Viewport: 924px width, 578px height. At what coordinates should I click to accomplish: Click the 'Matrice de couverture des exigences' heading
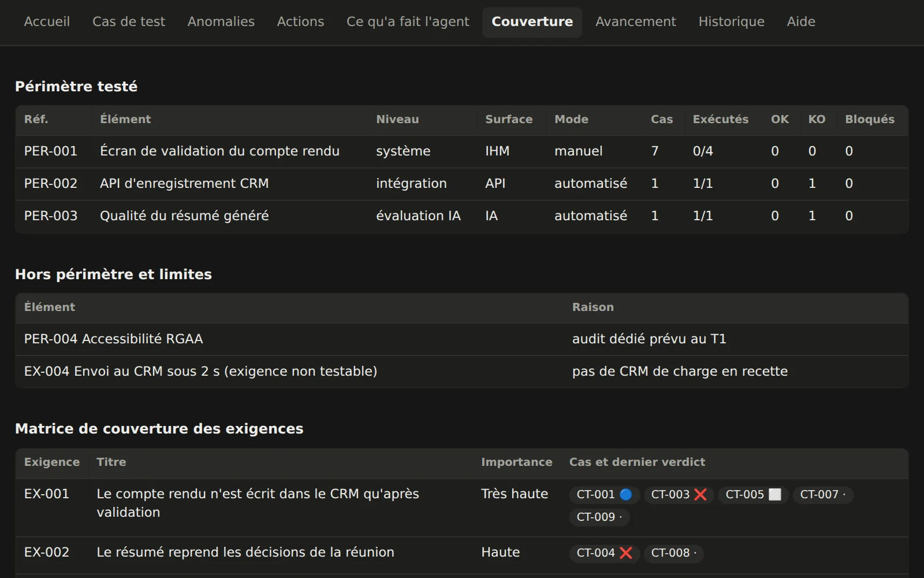pyautogui.click(x=159, y=429)
